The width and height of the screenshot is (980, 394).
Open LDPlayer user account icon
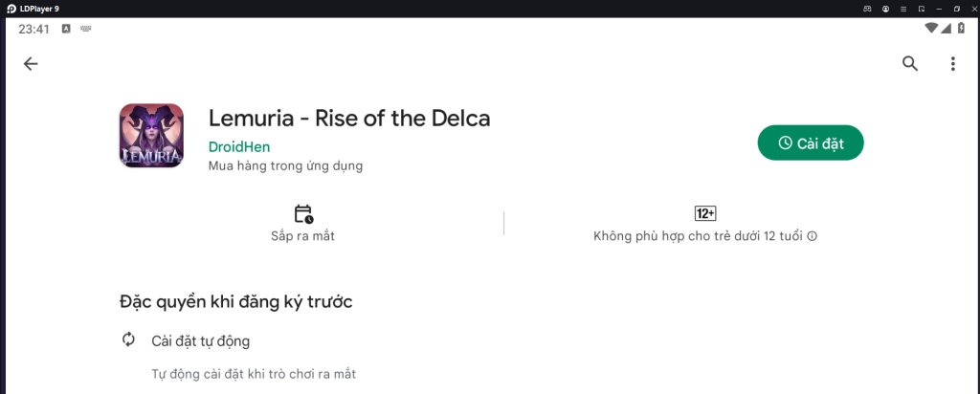pos(885,9)
